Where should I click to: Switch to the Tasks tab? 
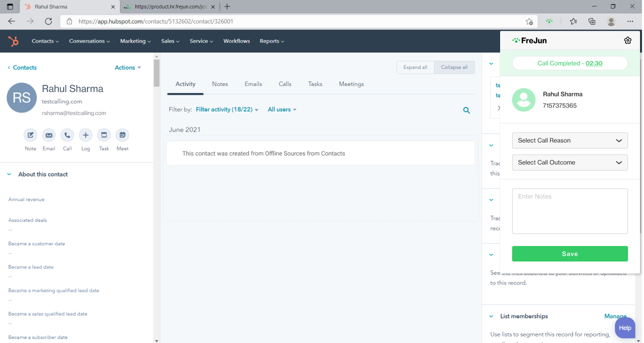315,84
